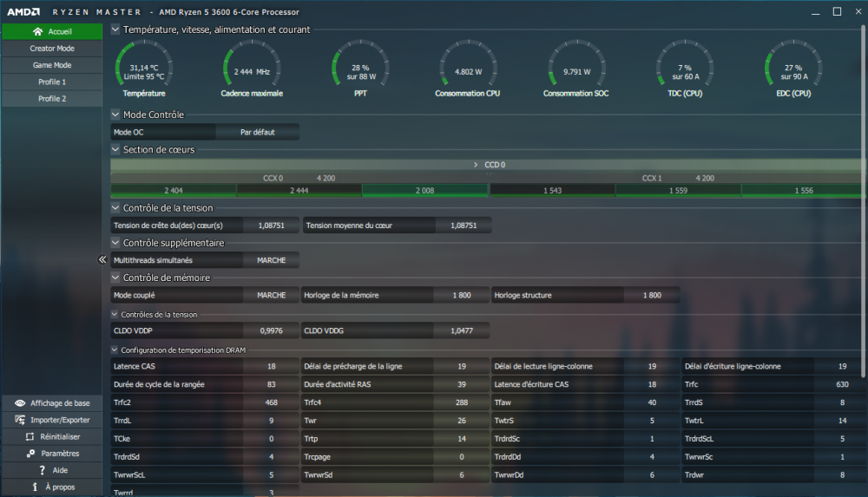Screen dimensions: 868x497
Task: Click the core speed bar showing 2 444
Action: tap(299, 190)
